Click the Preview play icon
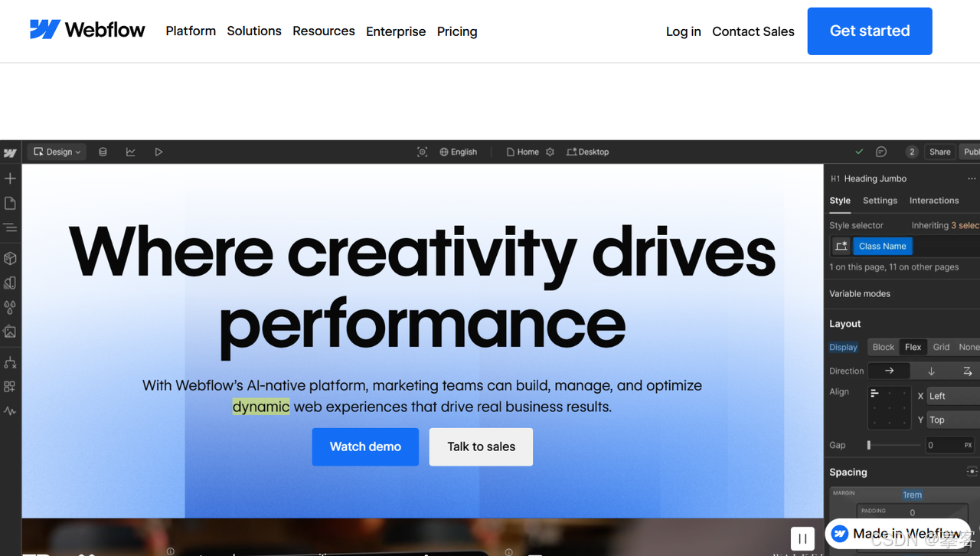Screen dimensions: 980x556 [158, 152]
